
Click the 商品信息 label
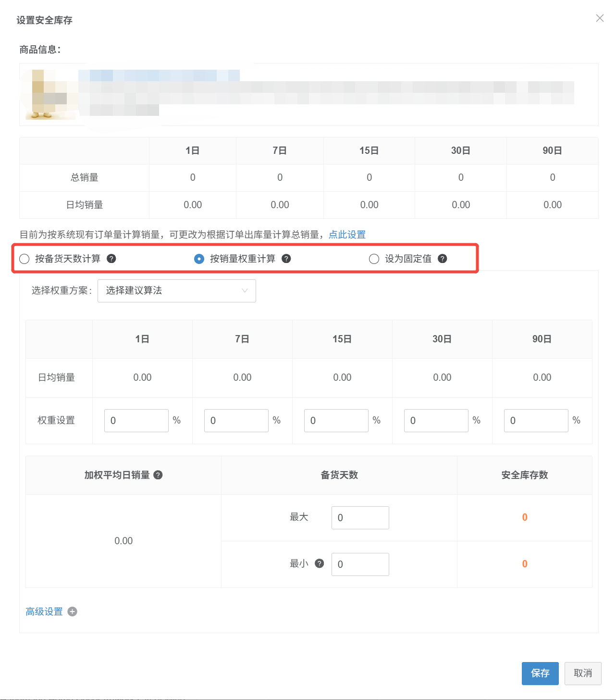(40, 50)
